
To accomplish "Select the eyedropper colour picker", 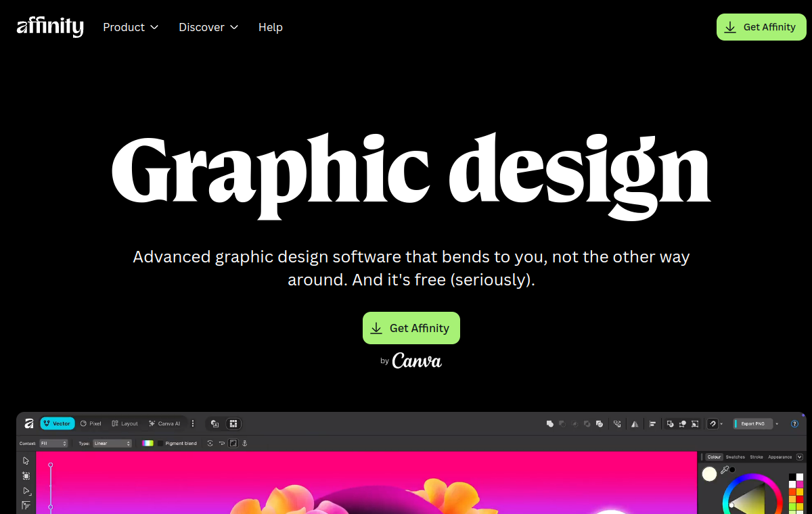I will (x=724, y=470).
